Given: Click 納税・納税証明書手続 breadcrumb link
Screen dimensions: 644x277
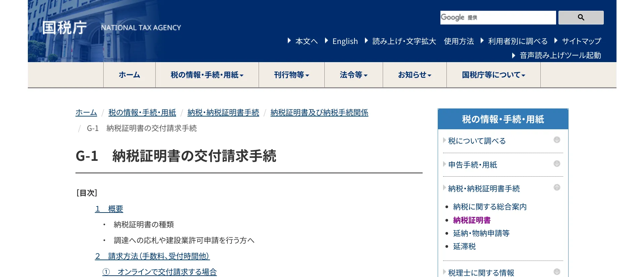Looking at the screenshot, I should (x=223, y=112).
